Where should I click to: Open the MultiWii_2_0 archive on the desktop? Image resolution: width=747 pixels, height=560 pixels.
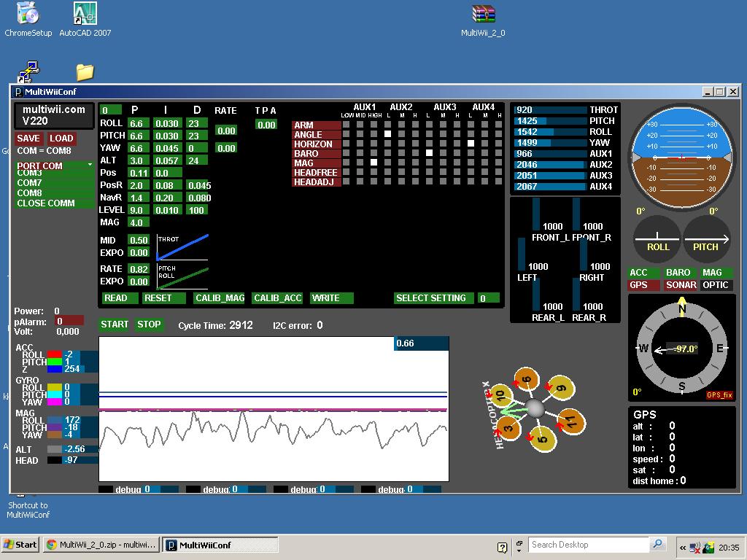(x=483, y=15)
